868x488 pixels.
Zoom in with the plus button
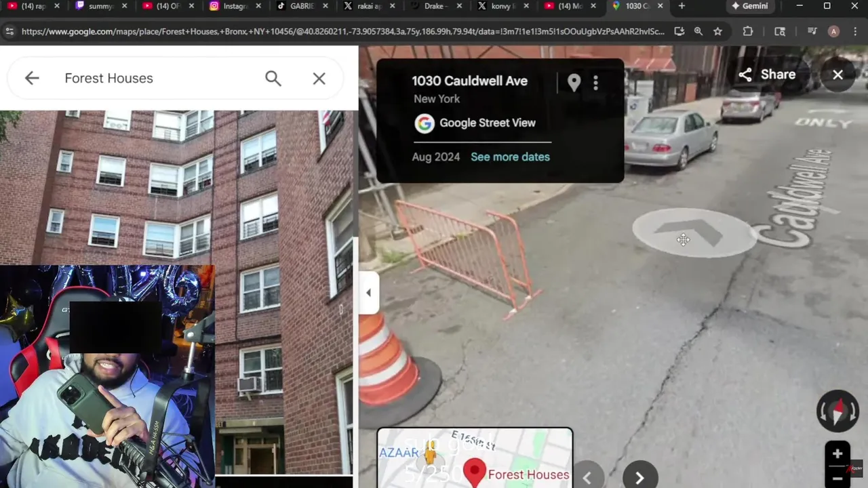[x=837, y=454]
